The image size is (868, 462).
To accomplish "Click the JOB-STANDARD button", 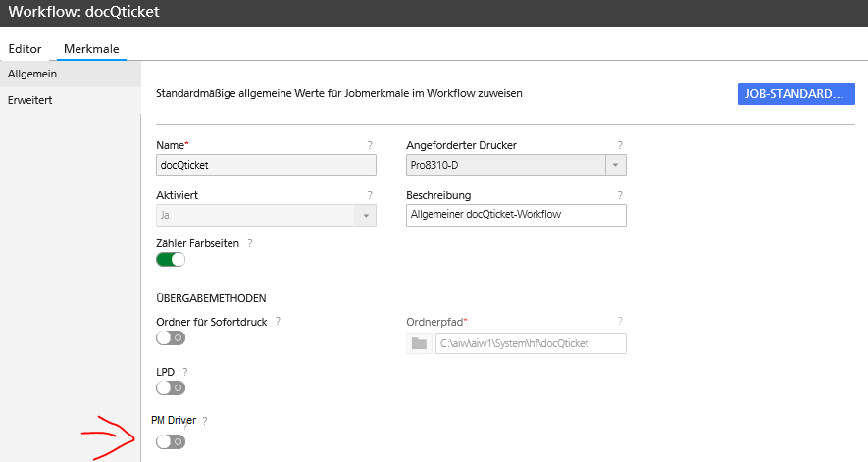I will (x=795, y=94).
